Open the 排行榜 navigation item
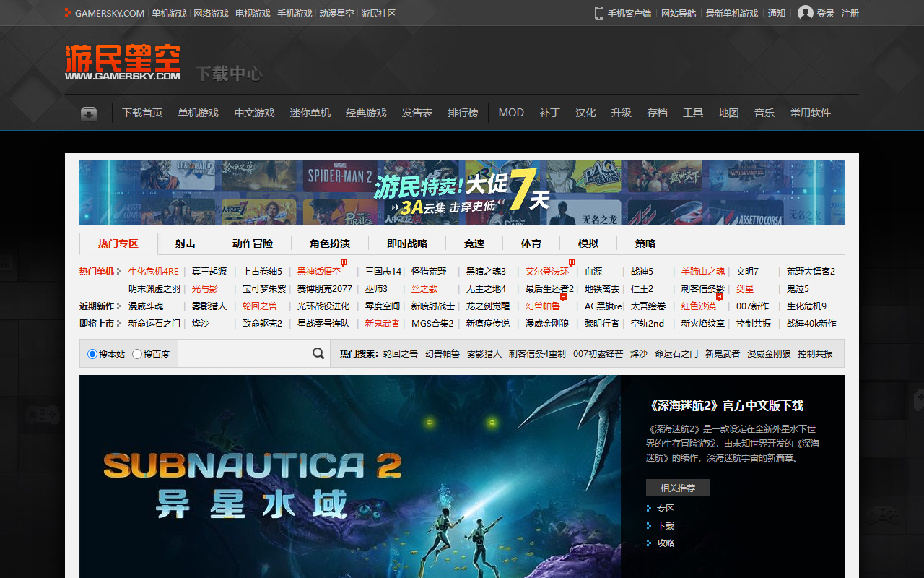Viewport: 924px width, 578px height. (x=463, y=113)
